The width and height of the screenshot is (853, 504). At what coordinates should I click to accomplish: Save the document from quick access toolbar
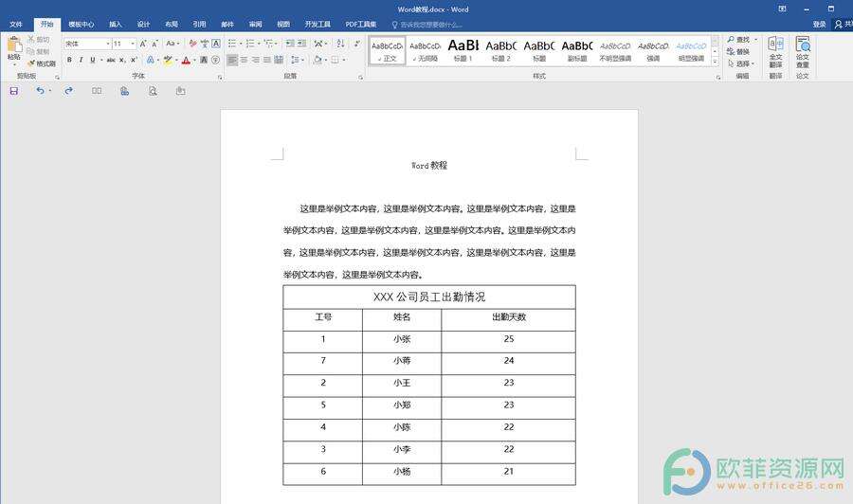(14, 91)
